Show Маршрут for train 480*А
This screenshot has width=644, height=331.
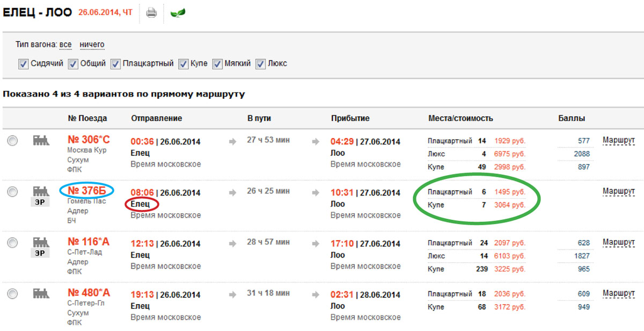tap(618, 293)
